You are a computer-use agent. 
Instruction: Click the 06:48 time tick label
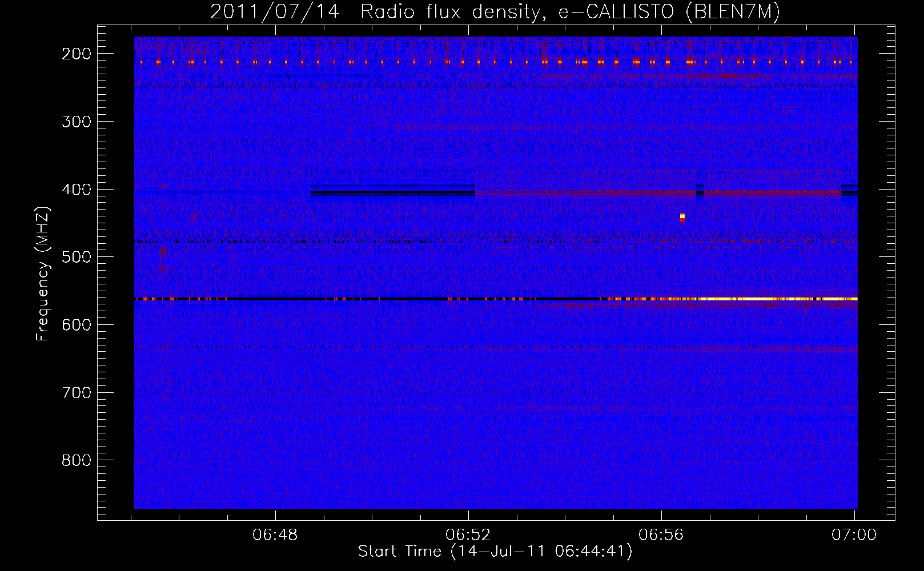point(275,534)
